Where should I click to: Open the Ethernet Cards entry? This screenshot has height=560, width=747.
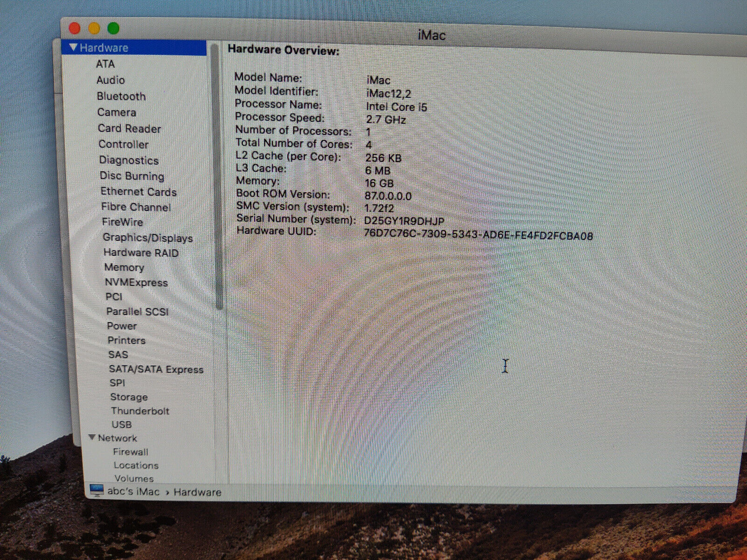tap(139, 192)
